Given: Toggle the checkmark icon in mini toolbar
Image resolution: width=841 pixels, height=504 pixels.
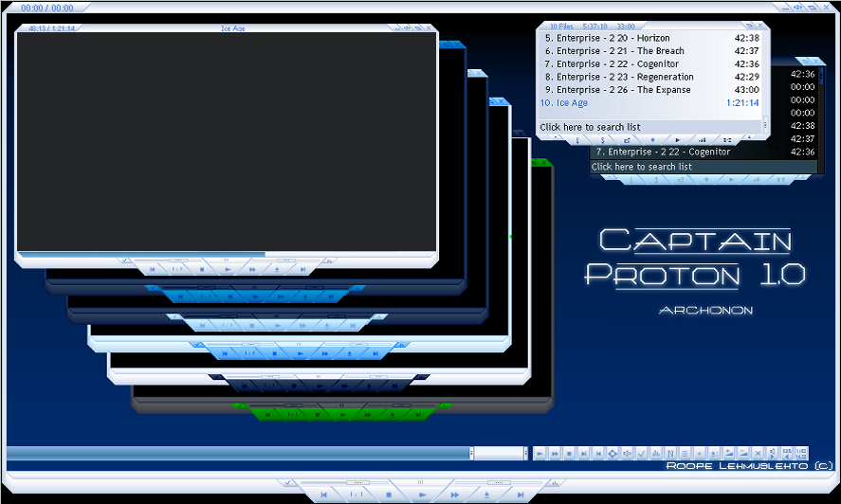Looking at the screenshot, I should pyautogui.click(x=641, y=454).
